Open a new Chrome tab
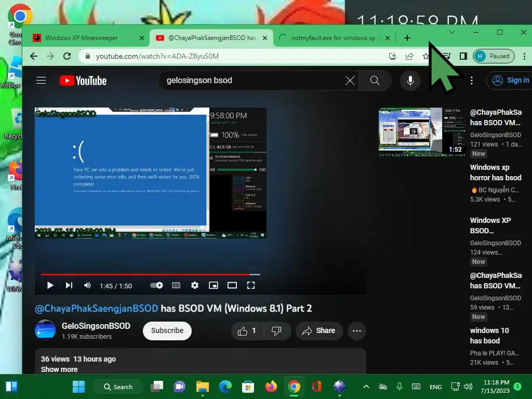 pos(407,38)
